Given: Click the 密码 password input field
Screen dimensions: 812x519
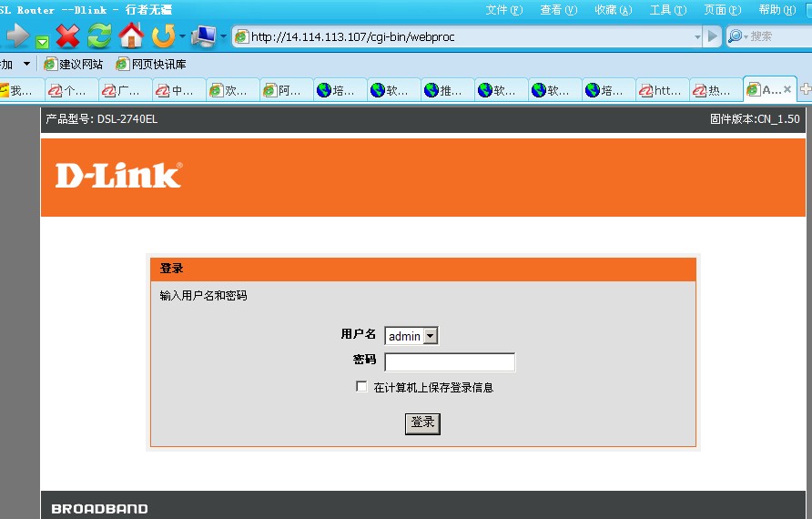Looking at the screenshot, I should [x=450, y=362].
